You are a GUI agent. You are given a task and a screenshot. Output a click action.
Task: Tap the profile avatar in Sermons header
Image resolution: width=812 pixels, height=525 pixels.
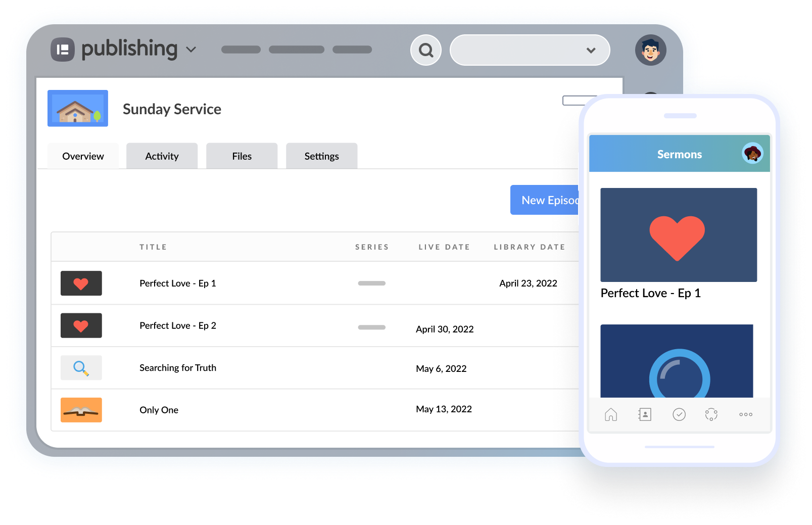[x=752, y=153]
